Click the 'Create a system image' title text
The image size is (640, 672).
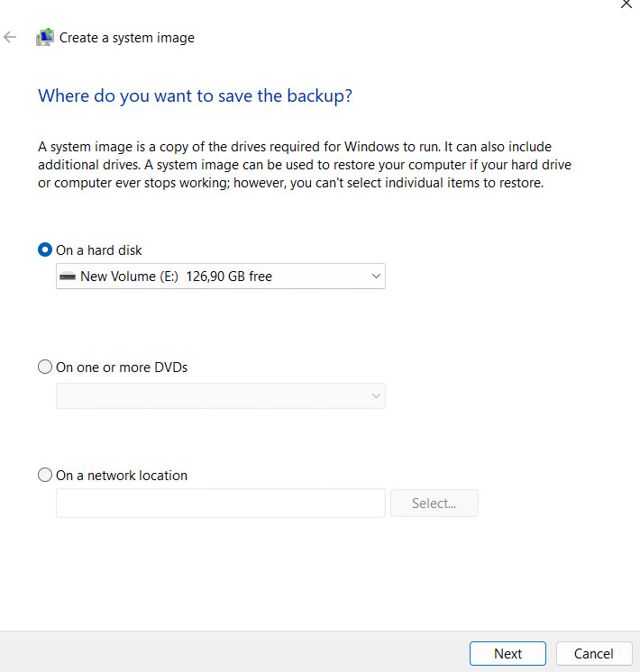pos(127,38)
